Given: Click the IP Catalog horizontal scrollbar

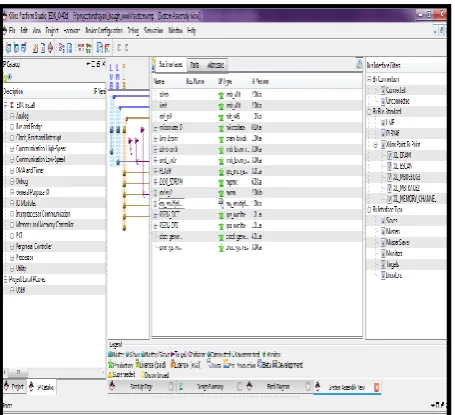Looking at the screenshot, I should pyautogui.click(x=54, y=372).
